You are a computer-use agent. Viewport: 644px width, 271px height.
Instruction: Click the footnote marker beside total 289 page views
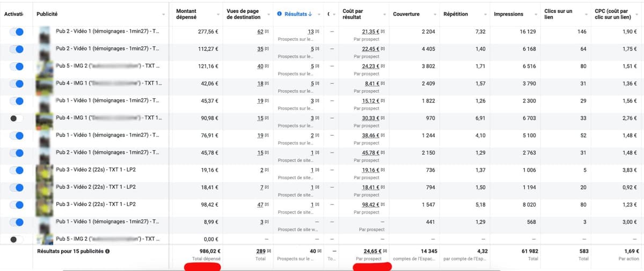click(270, 251)
